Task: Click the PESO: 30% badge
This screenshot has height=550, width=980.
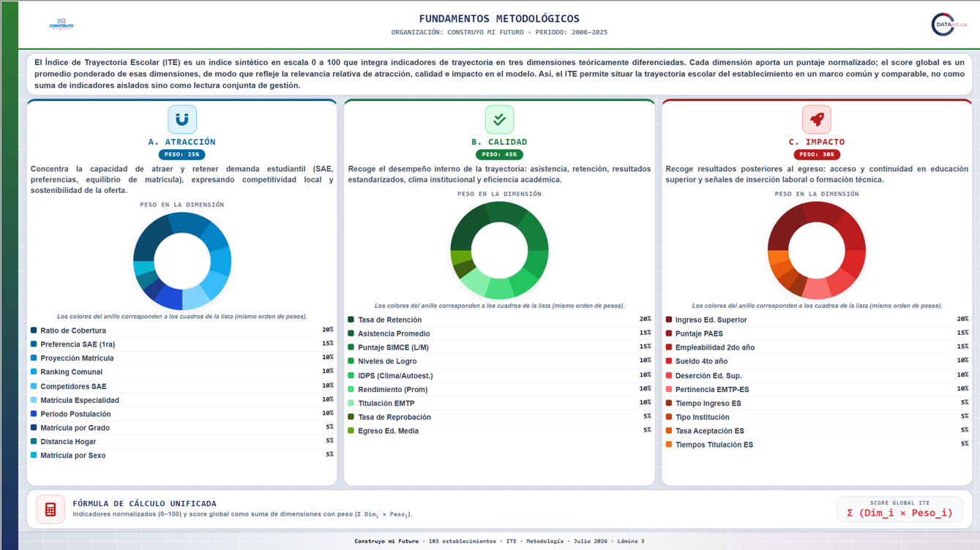Action: [x=817, y=154]
